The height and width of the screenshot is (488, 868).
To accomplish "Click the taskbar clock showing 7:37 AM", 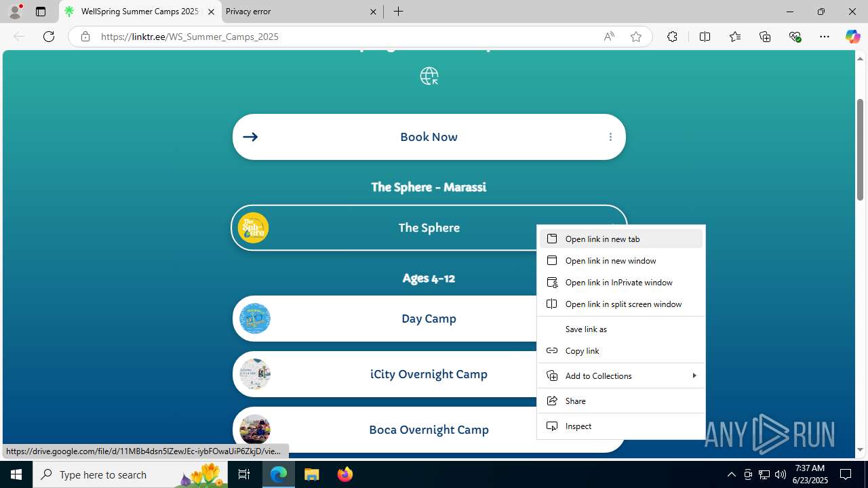I will click(810, 474).
